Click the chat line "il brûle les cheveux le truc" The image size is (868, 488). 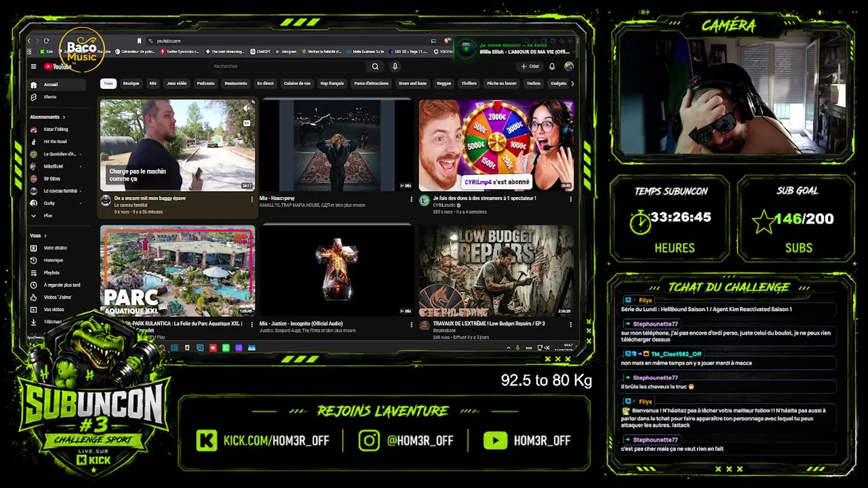click(x=657, y=387)
